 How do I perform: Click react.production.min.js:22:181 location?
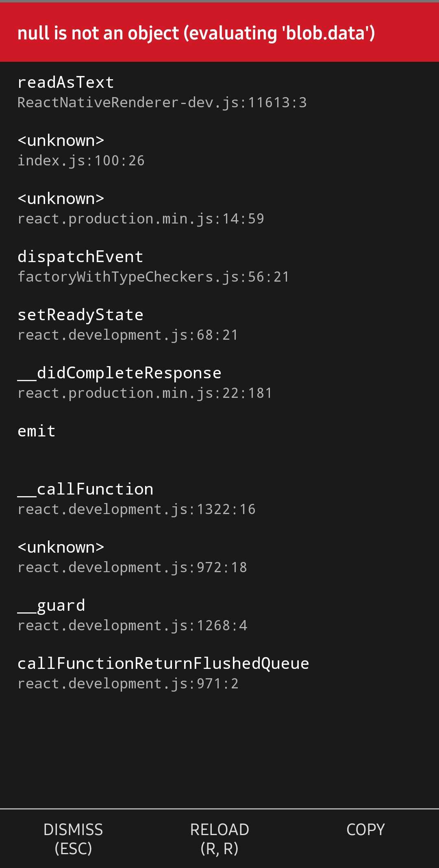point(144,393)
